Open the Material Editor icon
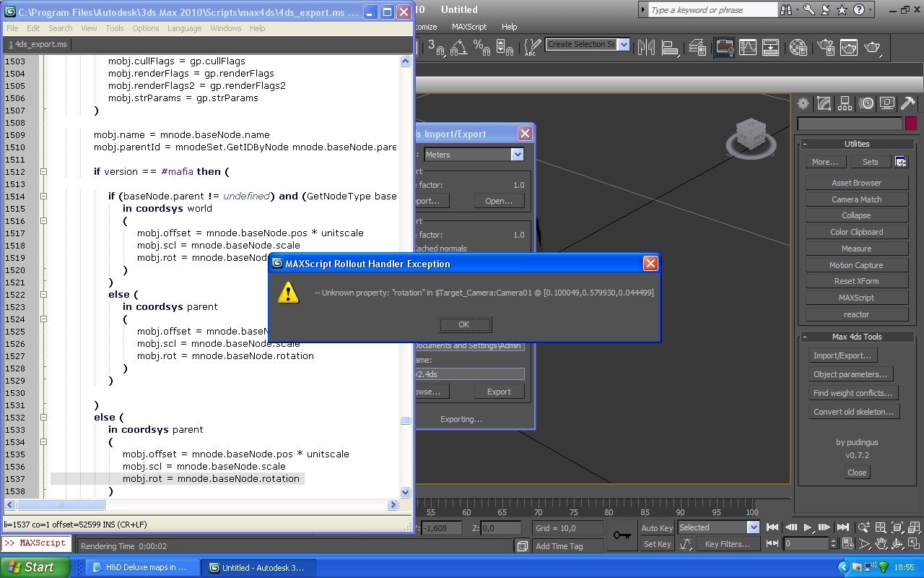The width and height of the screenshot is (924, 578). tap(798, 48)
